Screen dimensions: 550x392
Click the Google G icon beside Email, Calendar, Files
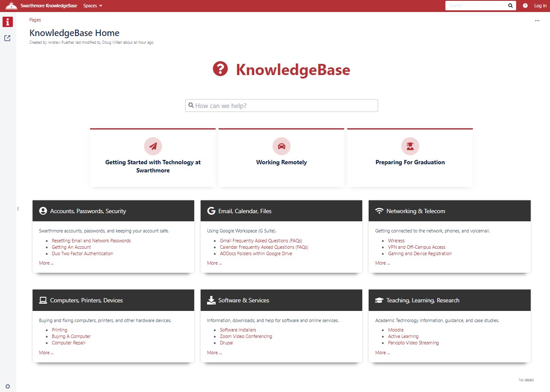point(211,211)
